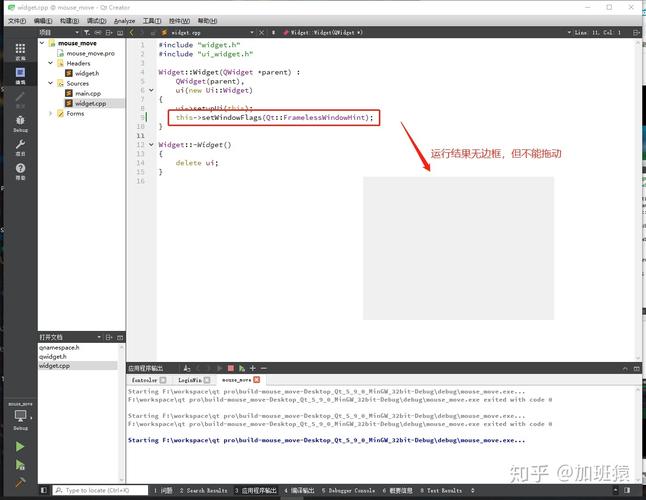Open the Search Results pane
This screenshot has height=500, width=646.
[x=205, y=491]
